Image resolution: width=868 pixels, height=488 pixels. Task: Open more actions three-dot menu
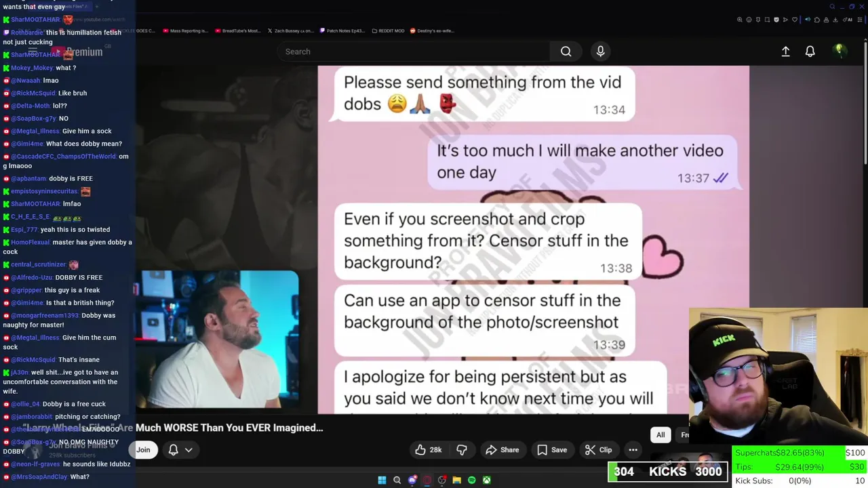633,450
